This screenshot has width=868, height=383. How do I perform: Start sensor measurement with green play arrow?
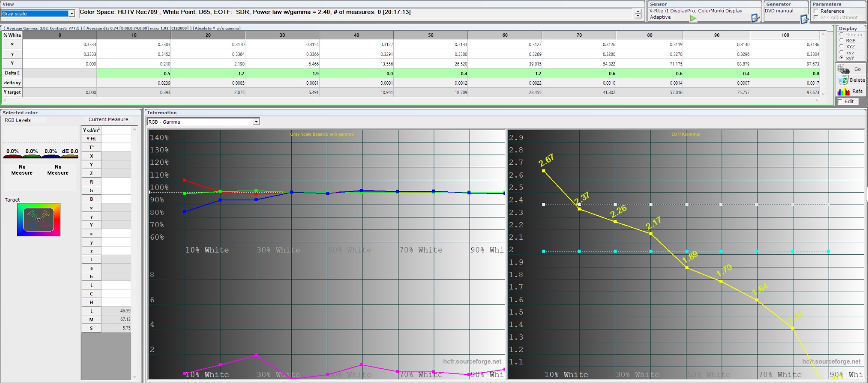pyautogui.click(x=693, y=18)
